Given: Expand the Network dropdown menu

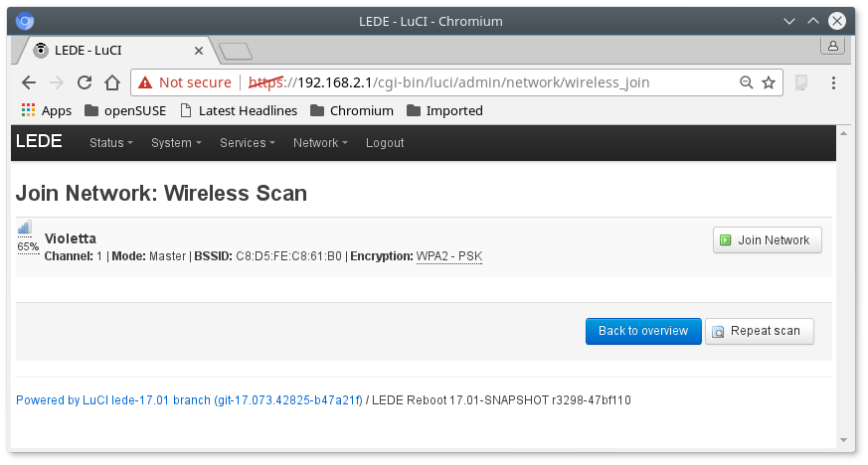Looking at the screenshot, I should (320, 143).
